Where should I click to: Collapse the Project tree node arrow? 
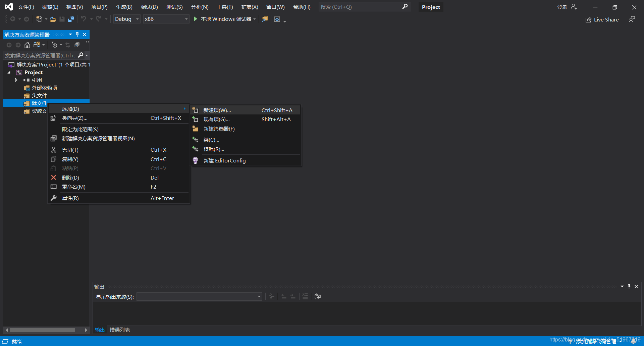[9, 72]
